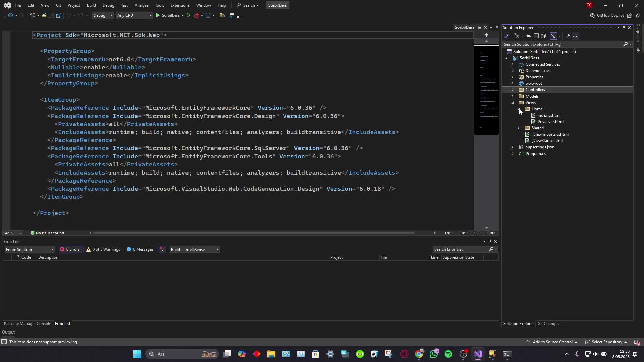Click the Pending Changes Filter clock icon
644x362 pixels.
[517, 36]
